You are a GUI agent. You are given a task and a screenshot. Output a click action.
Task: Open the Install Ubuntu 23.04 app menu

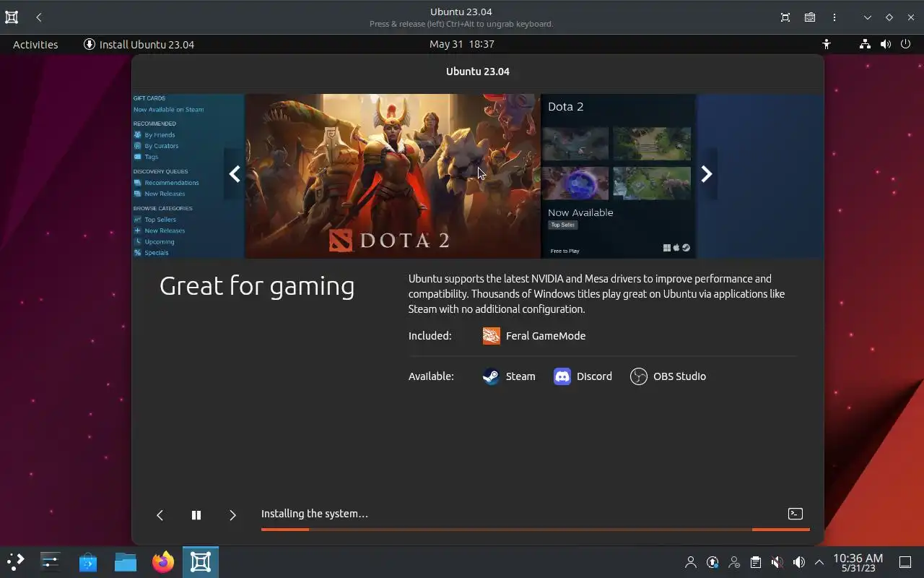(139, 44)
